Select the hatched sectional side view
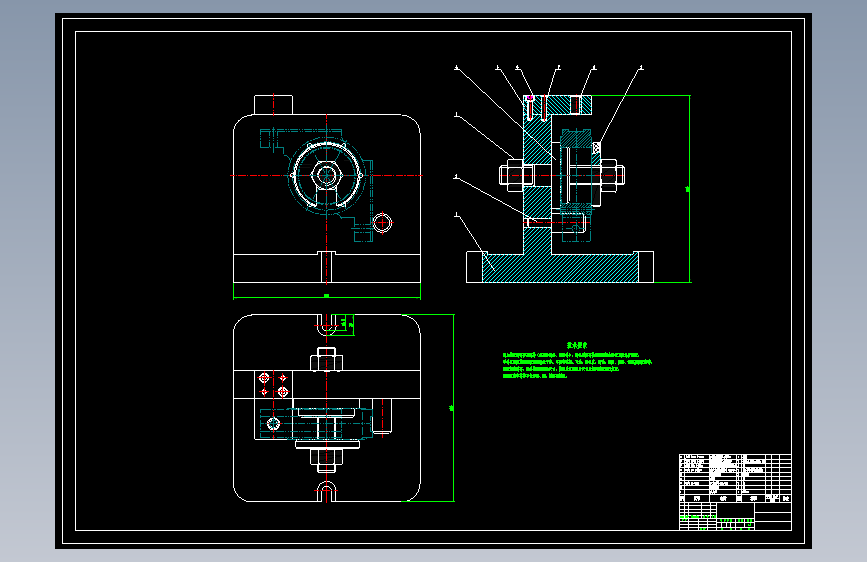867x562 pixels. click(560, 189)
